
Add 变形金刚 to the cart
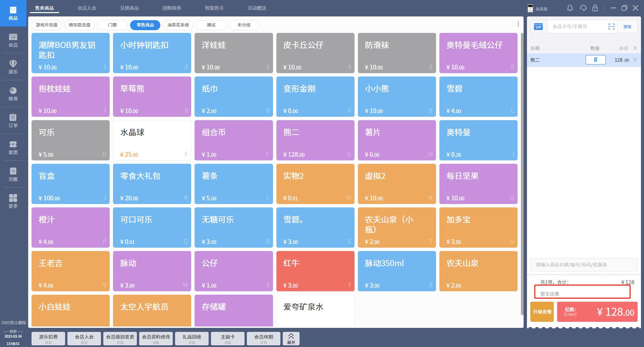pyautogui.click(x=315, y=97)
